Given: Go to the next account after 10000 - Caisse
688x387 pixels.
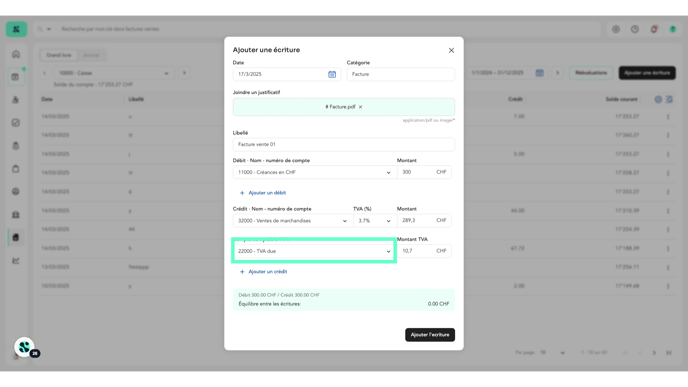Looking at the screenshot, I should tap(184, 73).
